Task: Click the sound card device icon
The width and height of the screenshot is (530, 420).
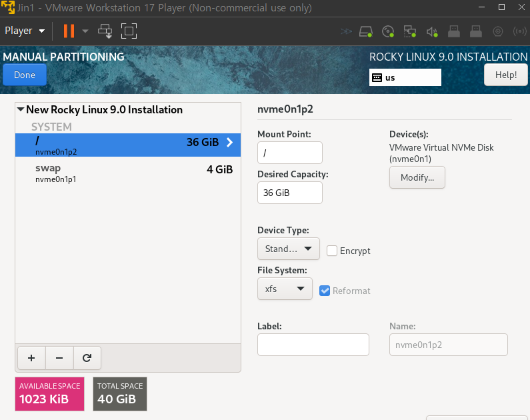Action: click(432, 32)
